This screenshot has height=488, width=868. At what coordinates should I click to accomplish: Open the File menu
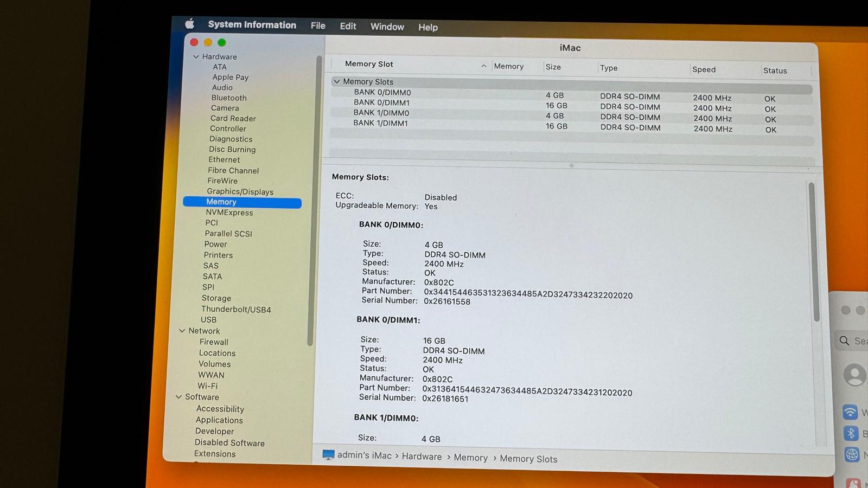(x=318, y=25)
